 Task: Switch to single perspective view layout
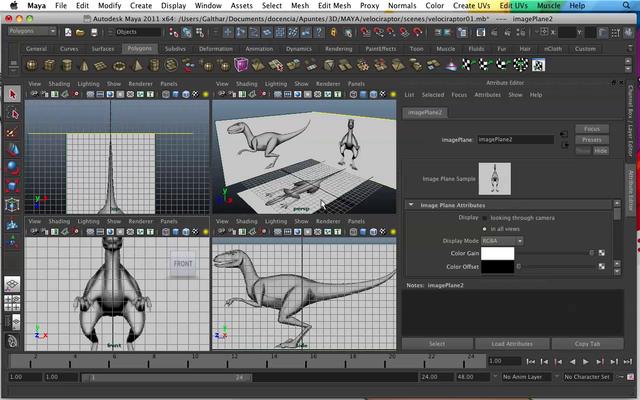click(12, 284)
